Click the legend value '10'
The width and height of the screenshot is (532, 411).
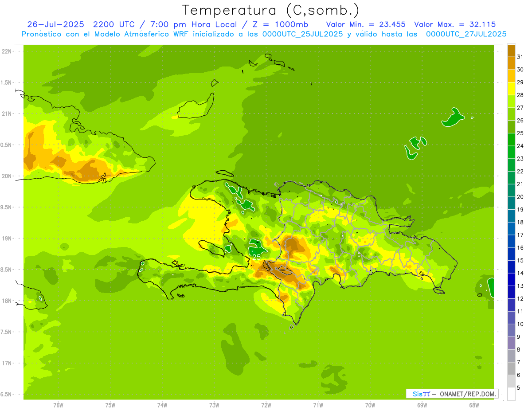520,324
